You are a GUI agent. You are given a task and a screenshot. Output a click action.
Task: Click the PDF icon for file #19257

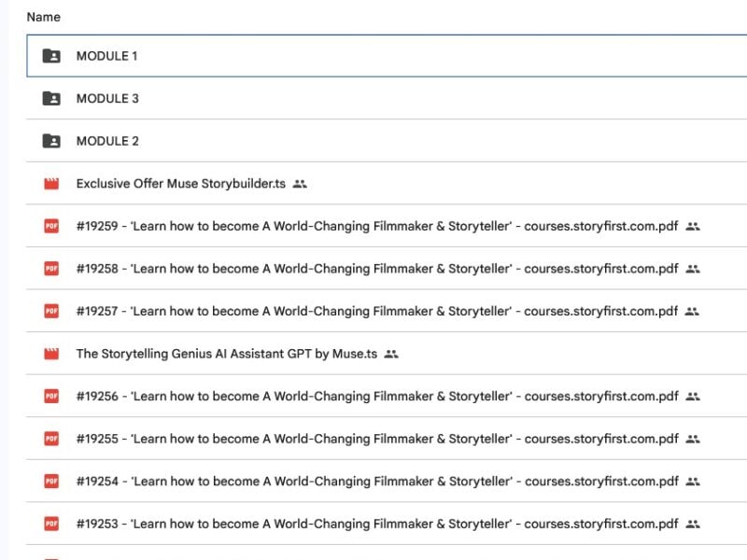point(51,311)
